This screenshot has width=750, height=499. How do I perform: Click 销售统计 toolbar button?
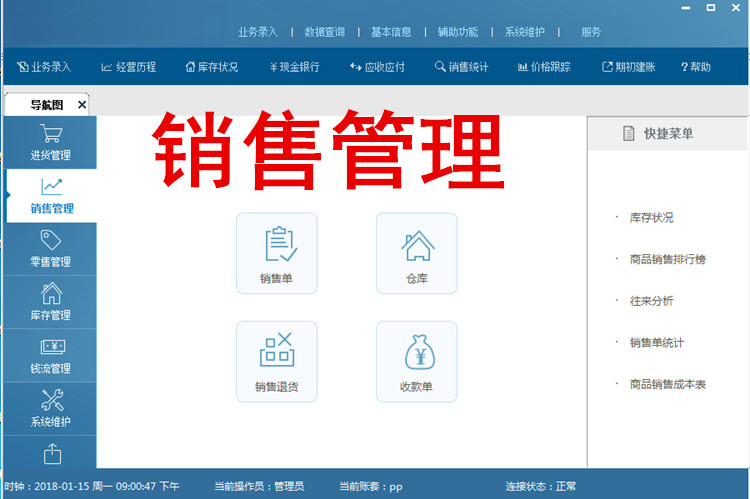[x=462, y=67]
